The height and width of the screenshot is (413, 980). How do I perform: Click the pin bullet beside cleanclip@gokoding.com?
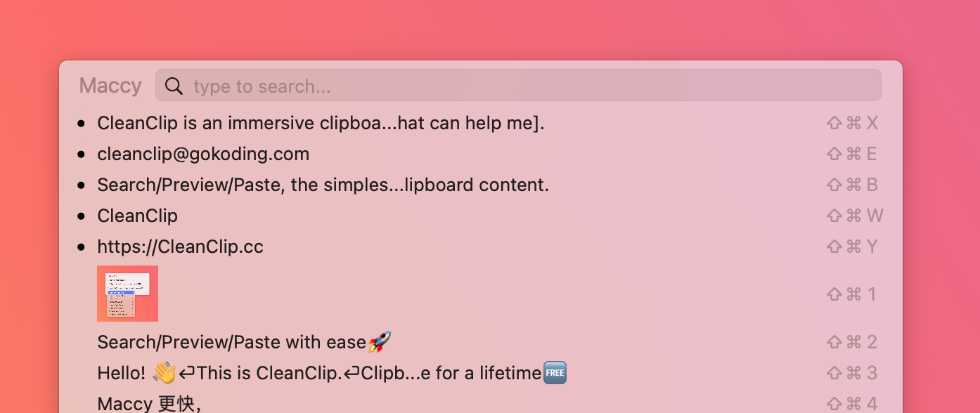coord(82,154)
